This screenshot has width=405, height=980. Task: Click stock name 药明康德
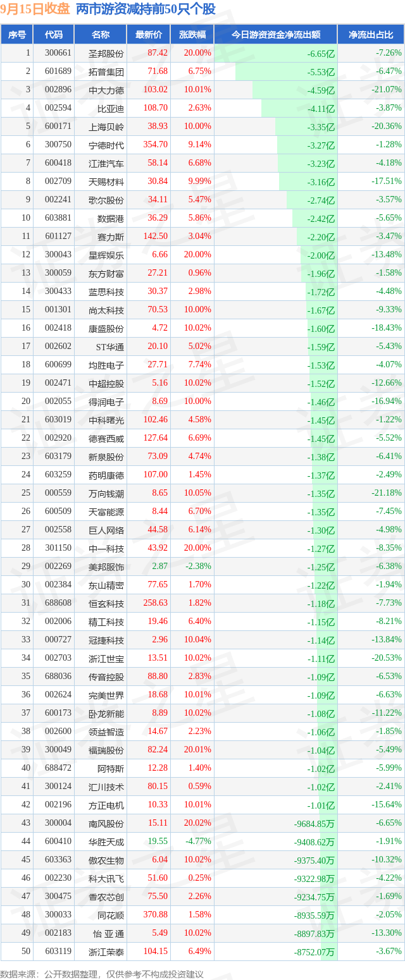(x=106, y=475)
